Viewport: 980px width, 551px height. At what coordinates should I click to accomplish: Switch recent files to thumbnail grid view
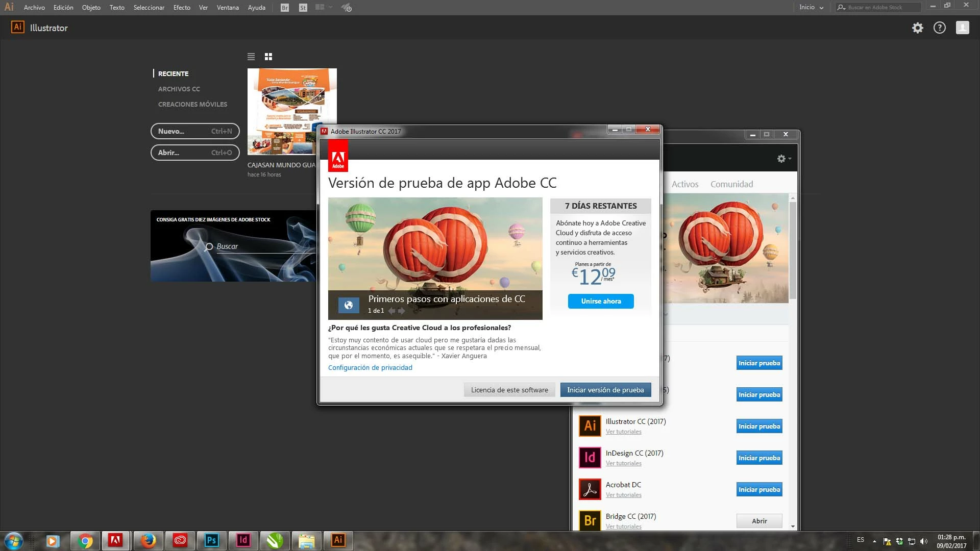(x=268, y=57)
